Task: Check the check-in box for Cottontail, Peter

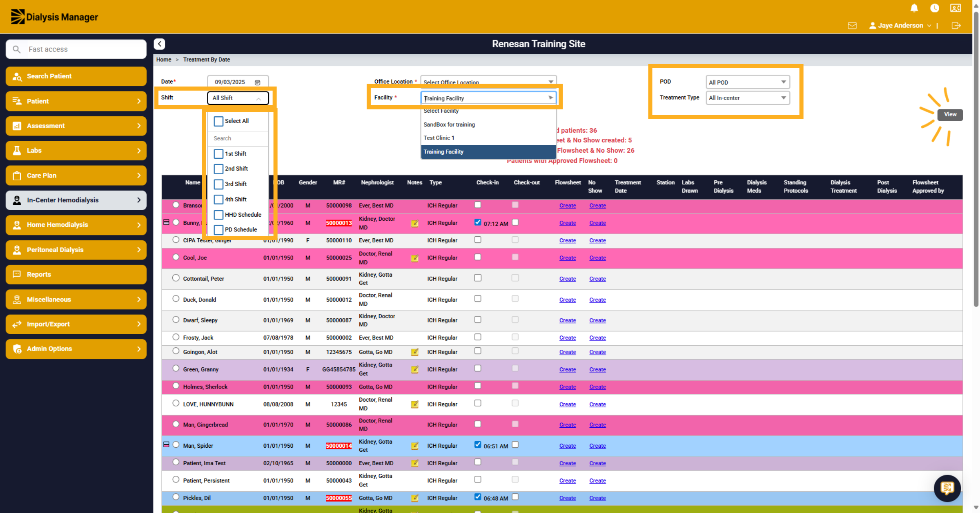Action: [x=478, y=278]
